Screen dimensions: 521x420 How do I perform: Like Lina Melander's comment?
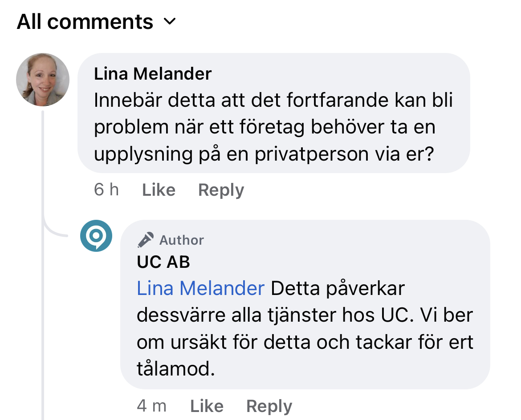[159, 190]
